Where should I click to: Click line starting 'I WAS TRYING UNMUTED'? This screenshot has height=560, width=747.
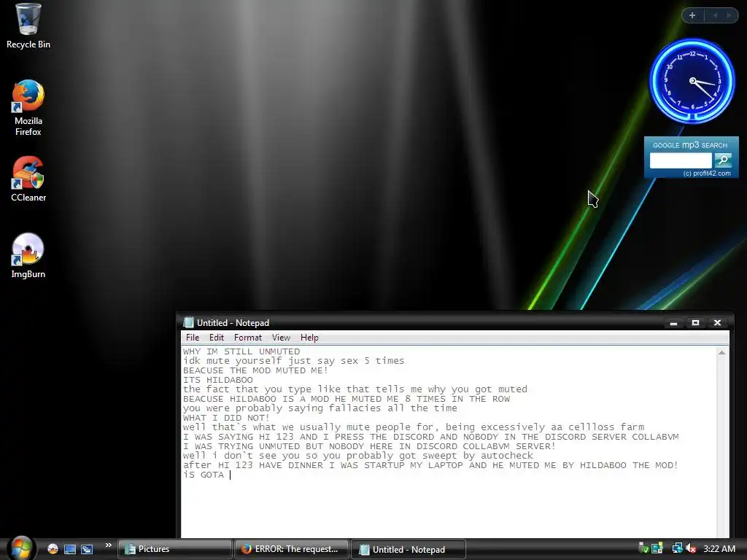pyautogui.click(x=369, y=446)
